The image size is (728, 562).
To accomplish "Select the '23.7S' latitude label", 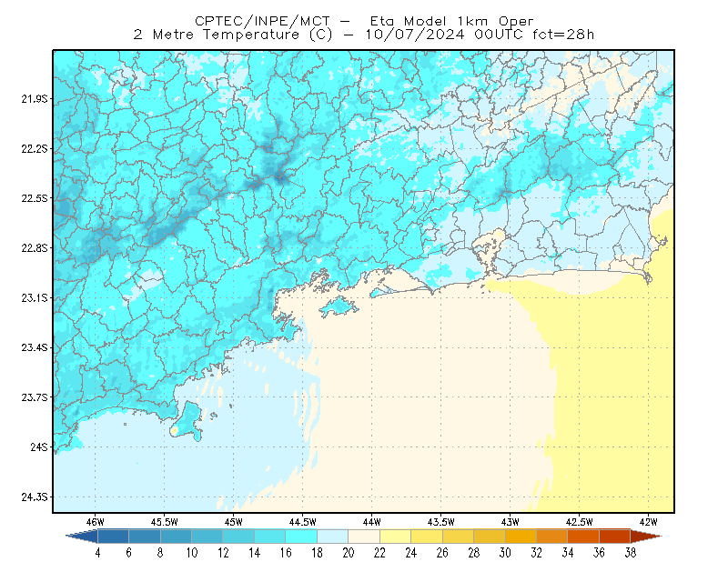I will [x=35, y=397].
